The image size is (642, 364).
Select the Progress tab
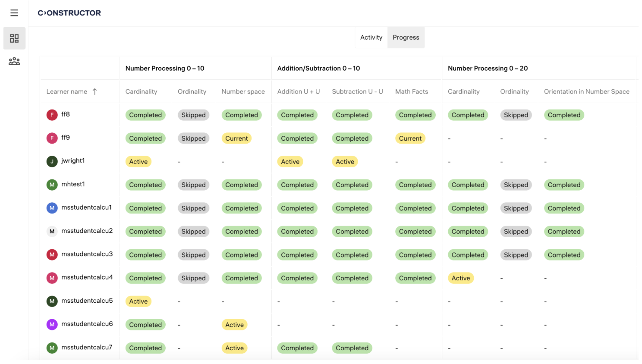pos(406,38)
